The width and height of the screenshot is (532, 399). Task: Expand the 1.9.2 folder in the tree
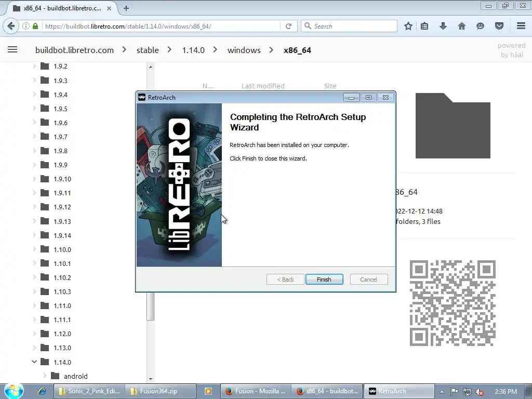[34, 66]
